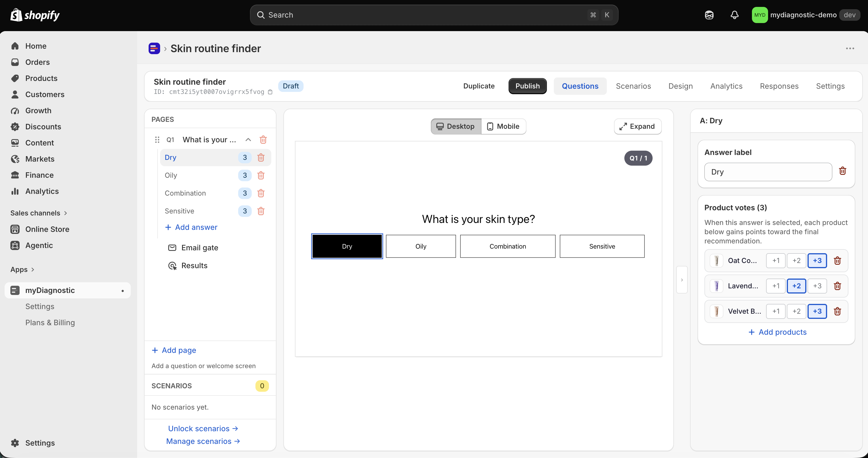
Task: Open Finance in sidebar
Action: coord(67,175)
